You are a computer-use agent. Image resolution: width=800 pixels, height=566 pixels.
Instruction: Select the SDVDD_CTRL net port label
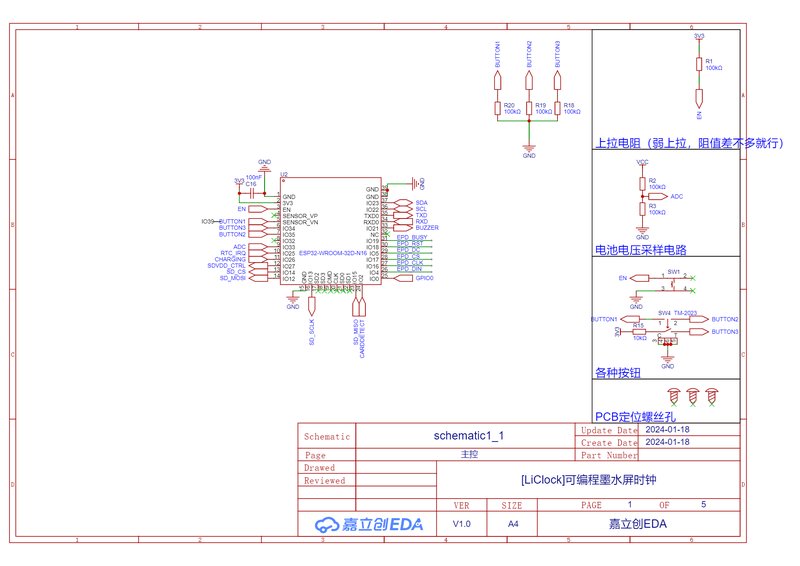(x=227, y=265)
